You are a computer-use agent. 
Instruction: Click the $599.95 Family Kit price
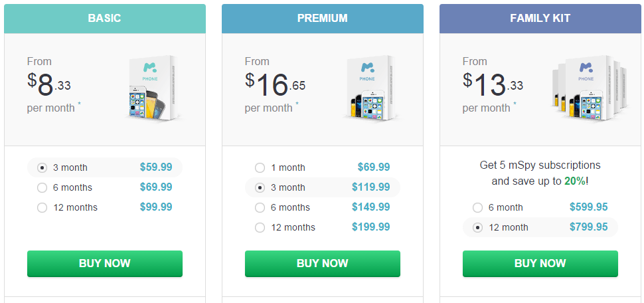click(588, 207)
